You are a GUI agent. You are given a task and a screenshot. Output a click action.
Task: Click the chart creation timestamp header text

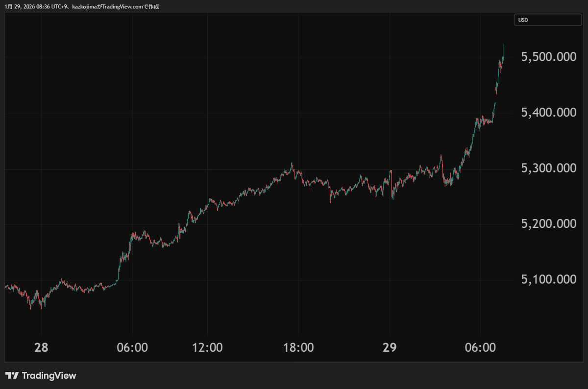(x=81, y=6)
